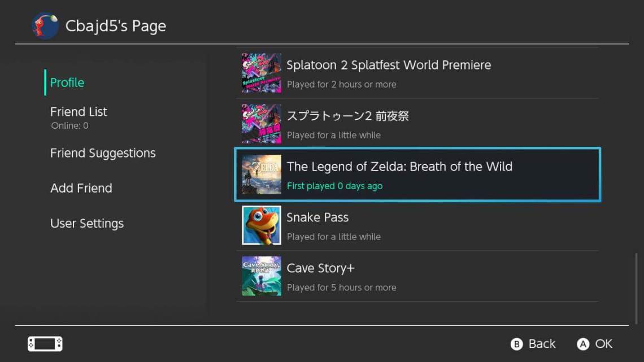Select the Profile sidebar entry
This screenshot has width=644, height=362.
[x=66, y=82]
